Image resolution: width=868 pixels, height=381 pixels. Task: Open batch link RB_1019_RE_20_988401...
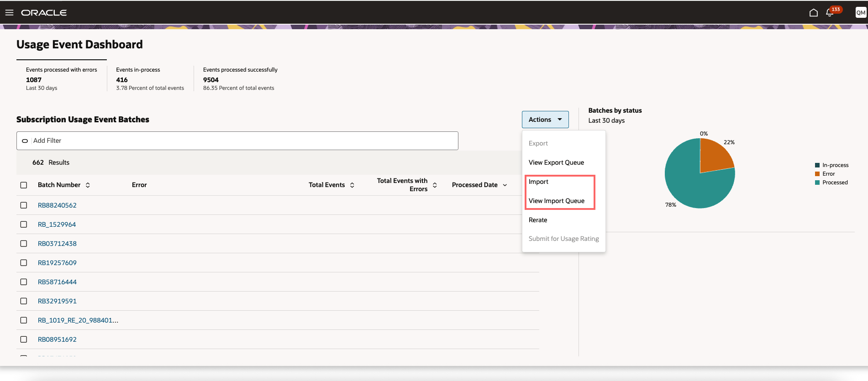78,320
